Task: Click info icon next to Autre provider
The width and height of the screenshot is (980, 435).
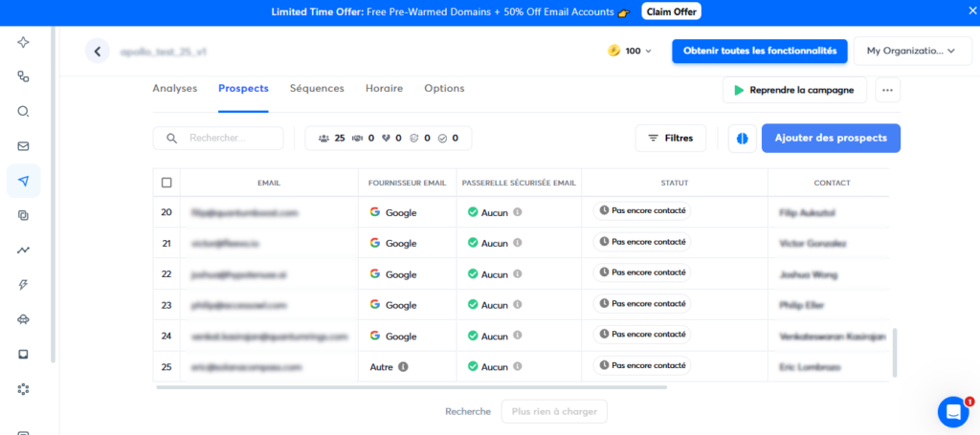Action: (x=403, y=366)
